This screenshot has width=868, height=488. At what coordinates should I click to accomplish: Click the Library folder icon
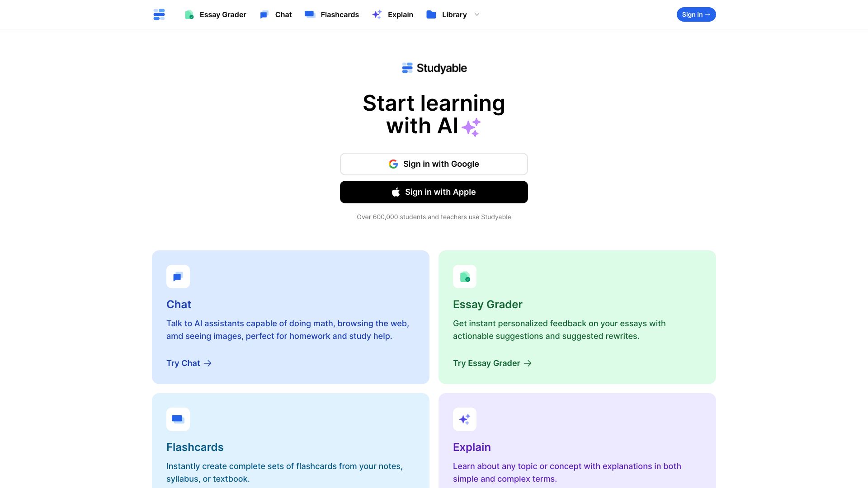(x=431, y=14)
